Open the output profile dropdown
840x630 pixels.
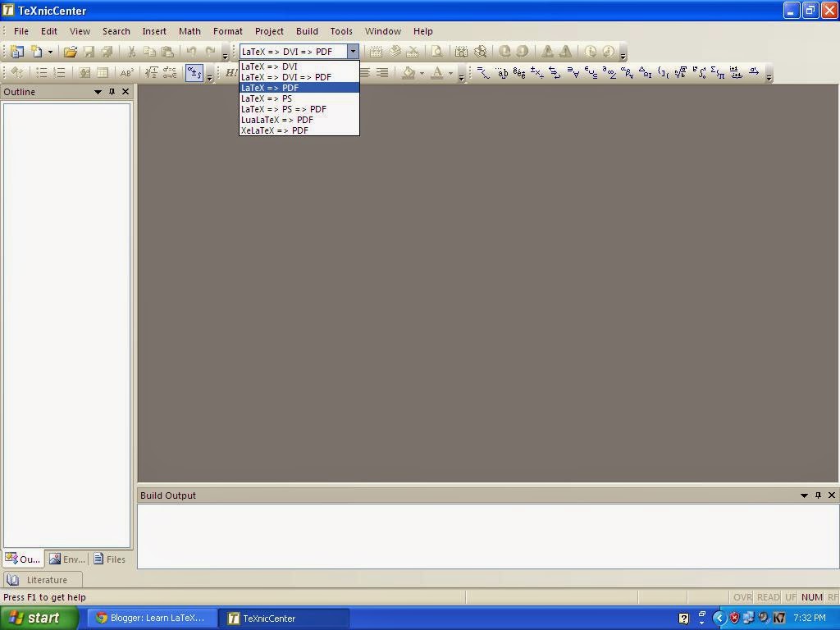[x=353, y=51]
